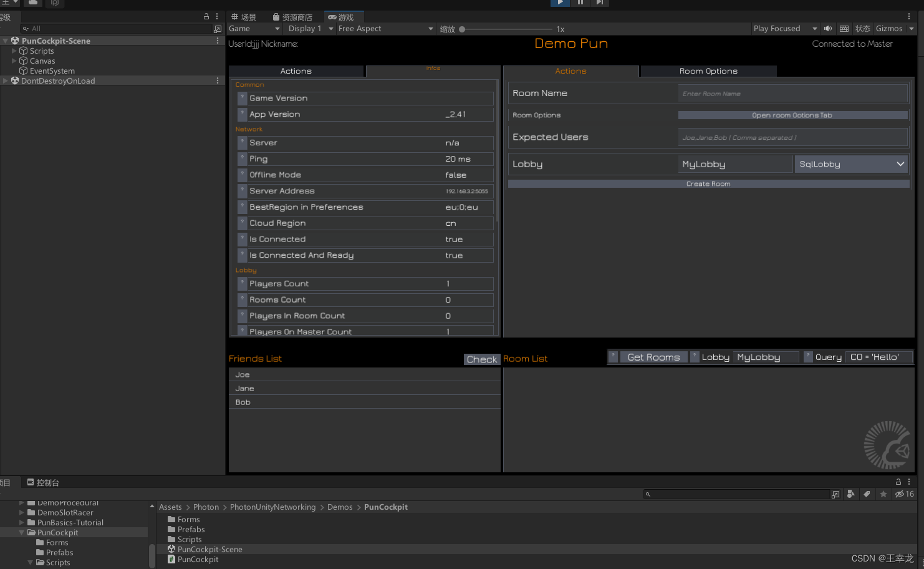Pause the running game

pyautogui.click(x=580, y=2)
